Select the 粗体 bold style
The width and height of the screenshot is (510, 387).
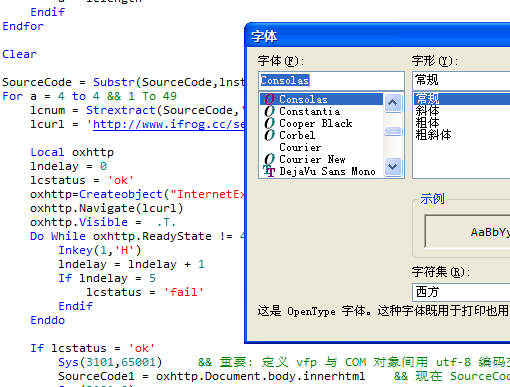pos(427,123)
